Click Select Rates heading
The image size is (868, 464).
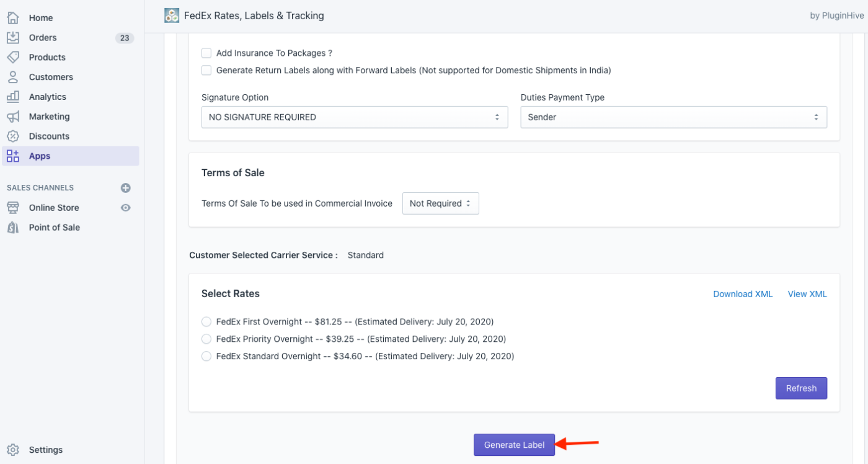pos(231,294)
